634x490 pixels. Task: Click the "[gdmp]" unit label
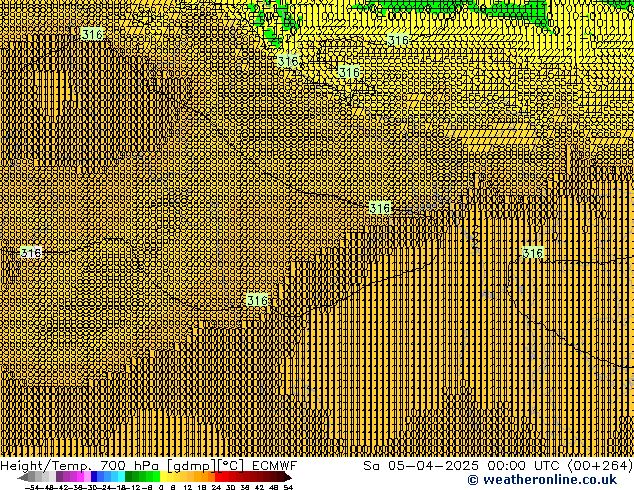pyautogui.click(x=190, y=466)
